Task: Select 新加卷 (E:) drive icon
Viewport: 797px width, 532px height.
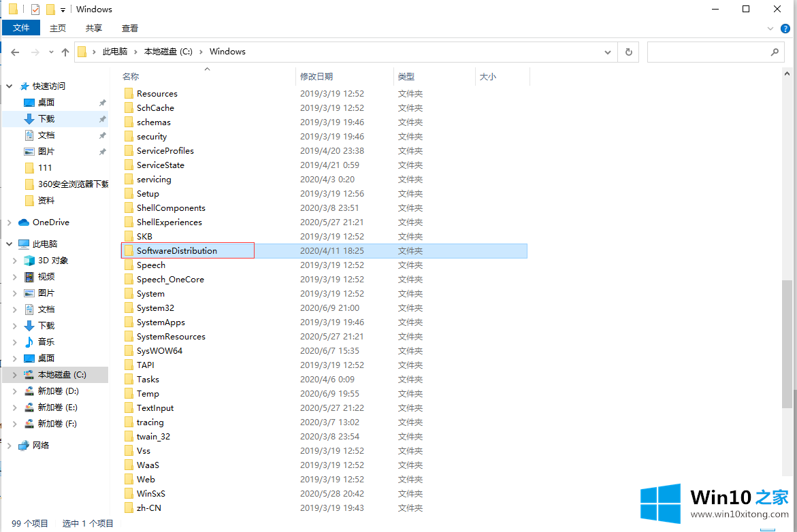Action: tap(29, 408)
